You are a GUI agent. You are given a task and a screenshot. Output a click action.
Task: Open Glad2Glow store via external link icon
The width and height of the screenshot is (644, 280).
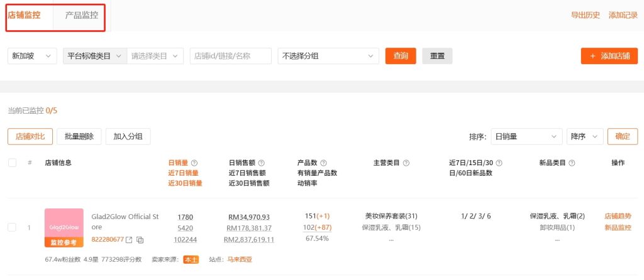point(129,240)
